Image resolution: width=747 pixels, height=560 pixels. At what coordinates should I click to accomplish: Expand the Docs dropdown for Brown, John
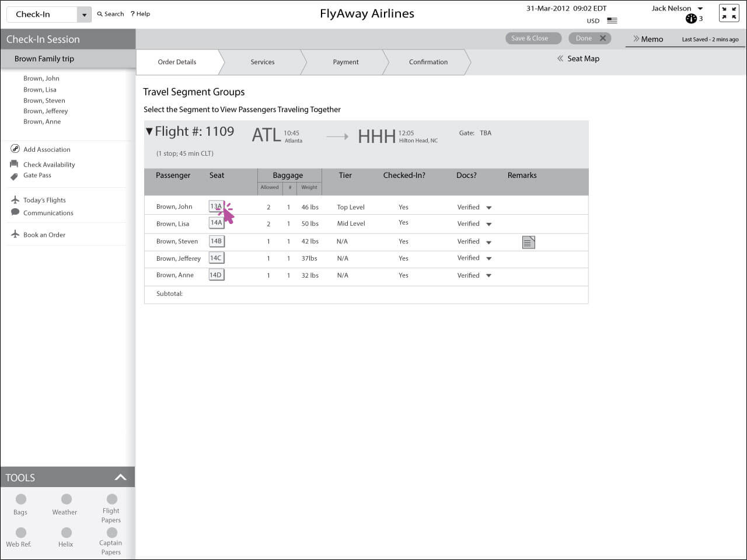(489, 208)
